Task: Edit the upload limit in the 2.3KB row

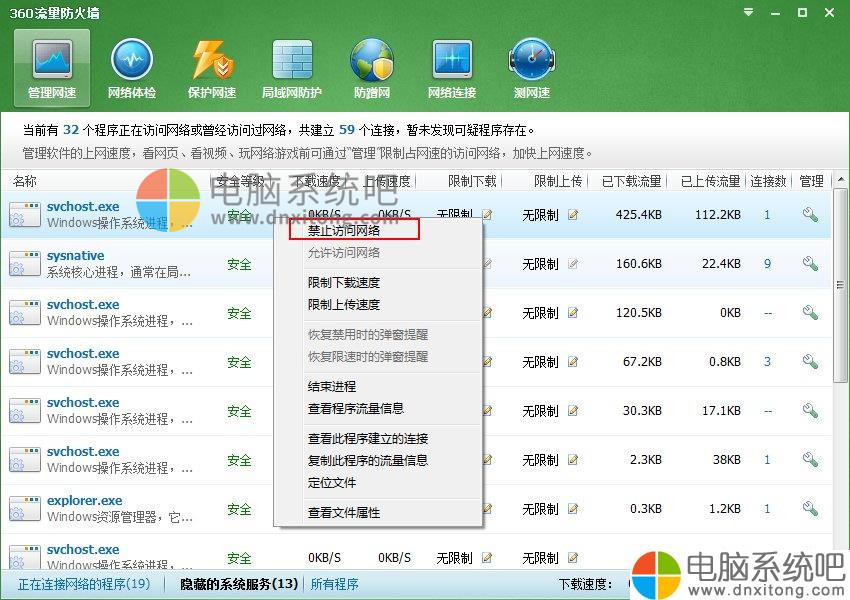Action: pos(573,460)
